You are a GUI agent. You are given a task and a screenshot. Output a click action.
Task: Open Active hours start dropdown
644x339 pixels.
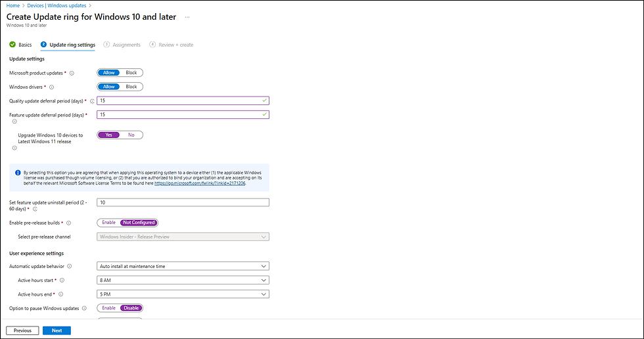(183, 281)
